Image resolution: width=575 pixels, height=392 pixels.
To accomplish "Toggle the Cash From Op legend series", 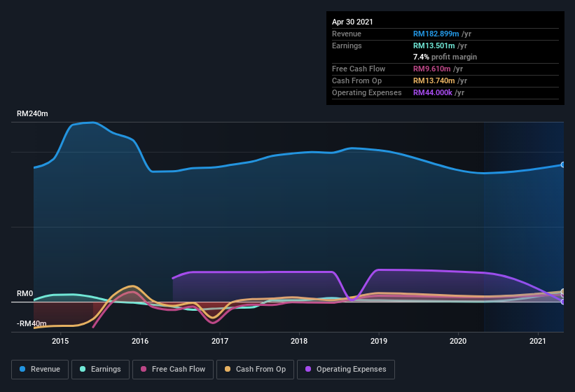I will tap(255, 370).
